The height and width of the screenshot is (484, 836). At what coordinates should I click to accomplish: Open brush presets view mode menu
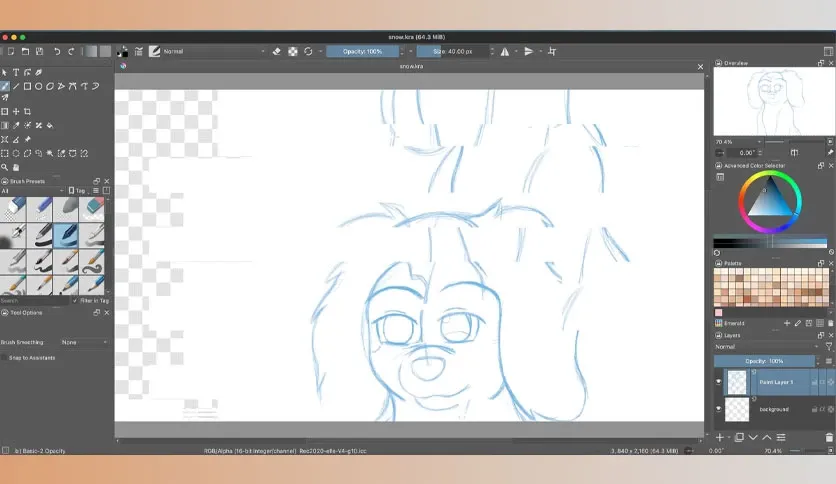click(96, 190)
